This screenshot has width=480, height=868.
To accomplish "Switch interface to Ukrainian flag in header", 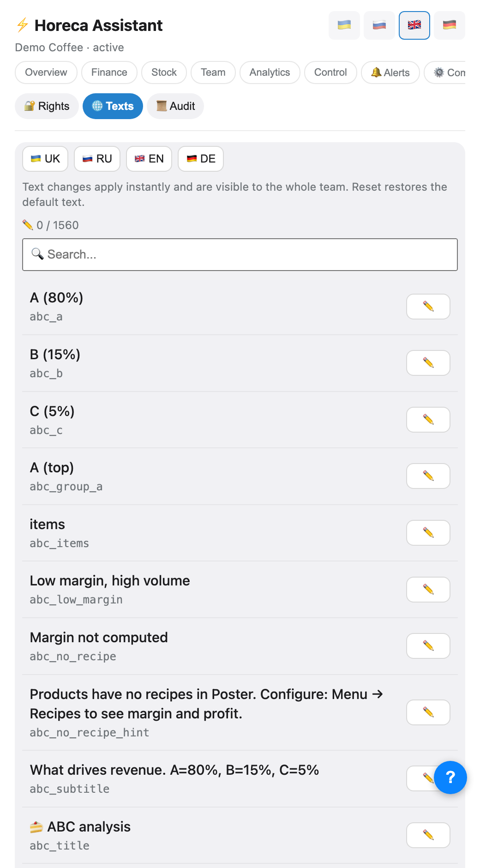I will coord(344,25).
